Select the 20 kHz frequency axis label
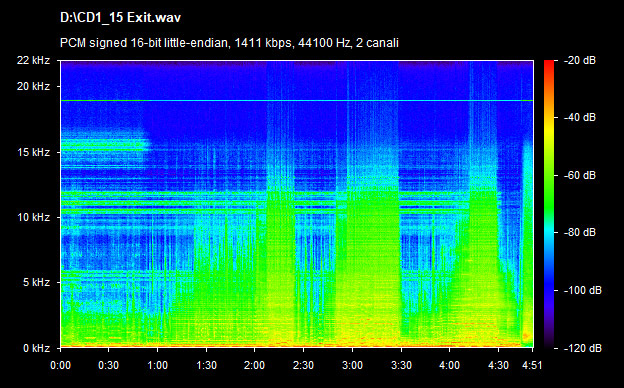Viewport: 624px width, 388px height. [x=33, y=86]
